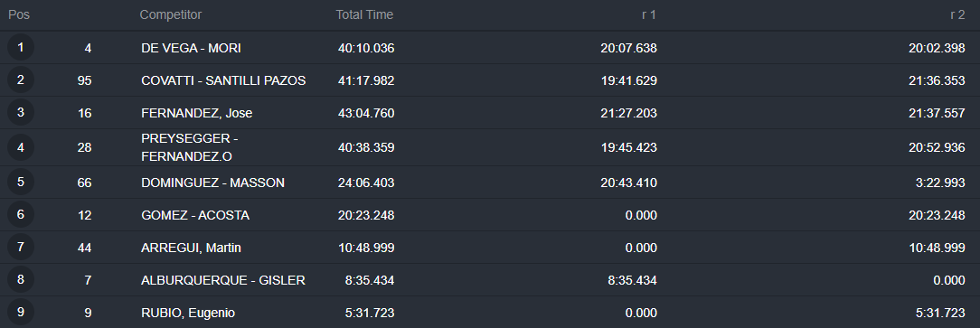Sort by the Total Time column header
The height and width of the screenshot is (328, 980).
point(364,14)
